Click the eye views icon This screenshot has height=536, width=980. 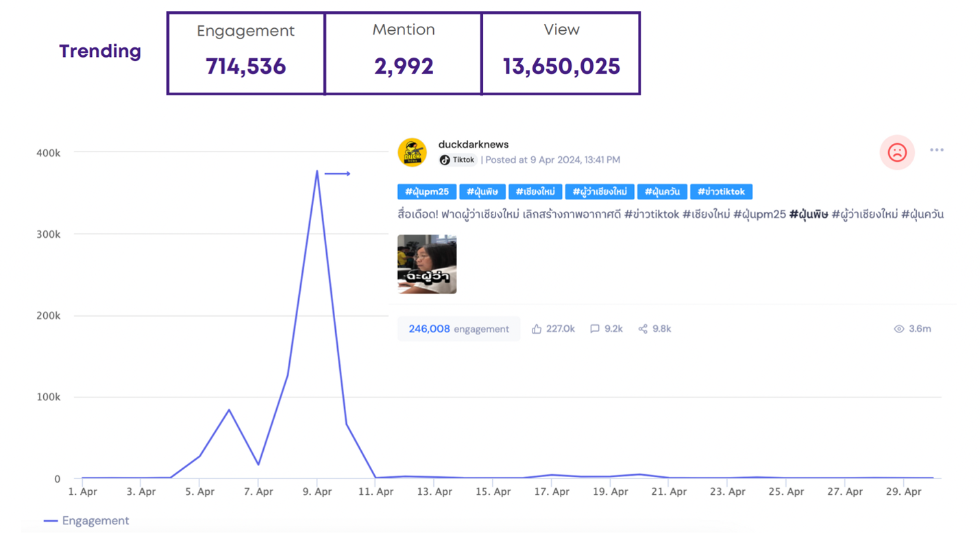click(899, 329)
